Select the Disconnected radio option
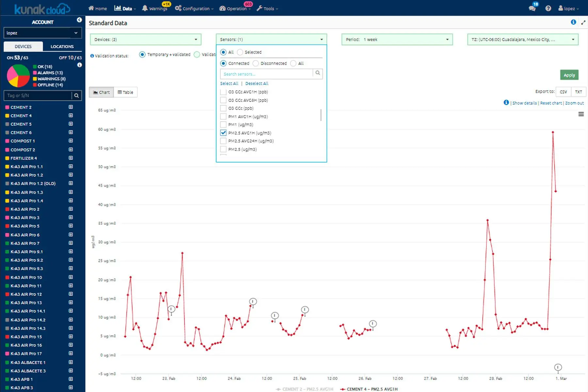The height and width of the screenshot is (392, 588). coord(256,63)
